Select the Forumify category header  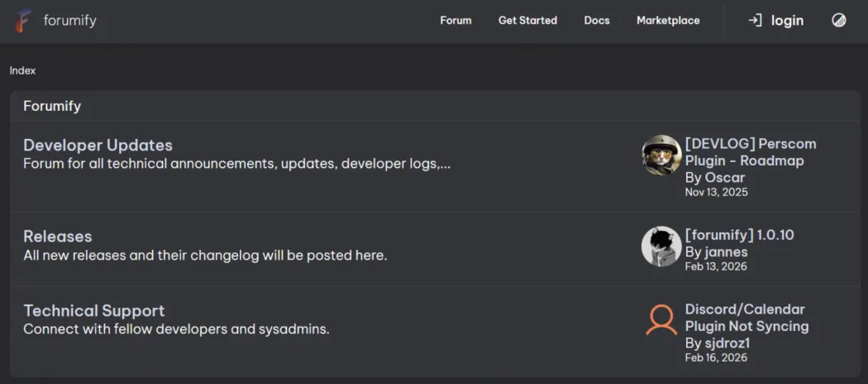tap(52, 106)
